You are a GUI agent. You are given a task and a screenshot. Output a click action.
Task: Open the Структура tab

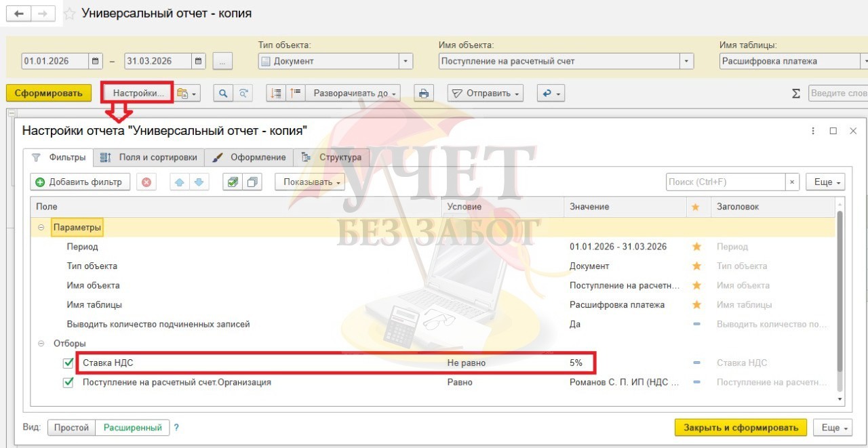332,157
